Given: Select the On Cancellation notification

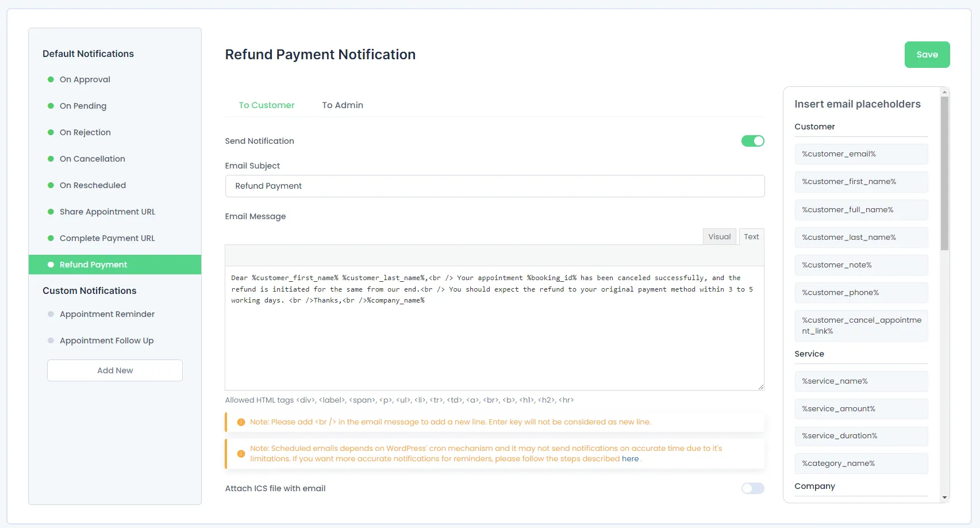Looking at the screenshot, I should [x=93, y=159].
